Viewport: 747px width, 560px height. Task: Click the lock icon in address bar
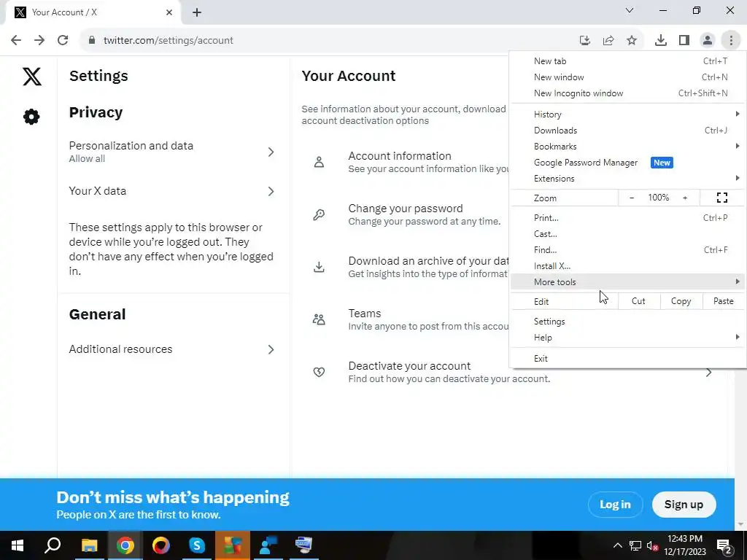point(92,40)
